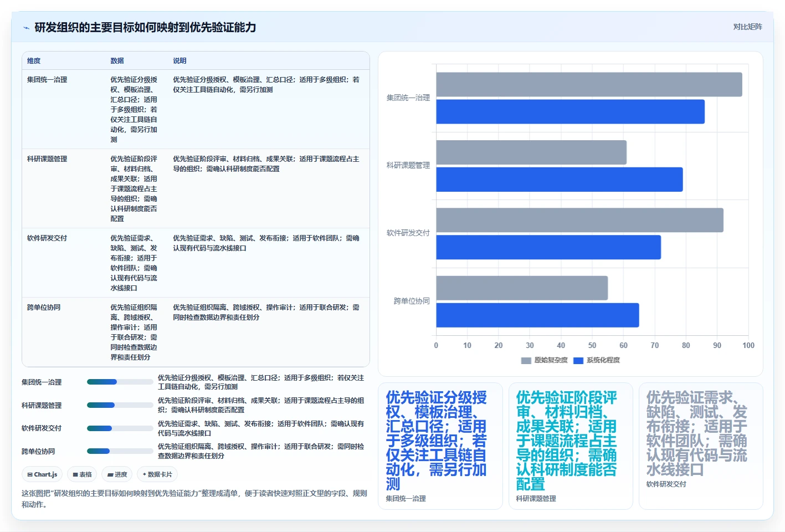The image size is (785, 532).
Task: Click the chart y-axis label 软件研发交付
Action: (408, 233)
